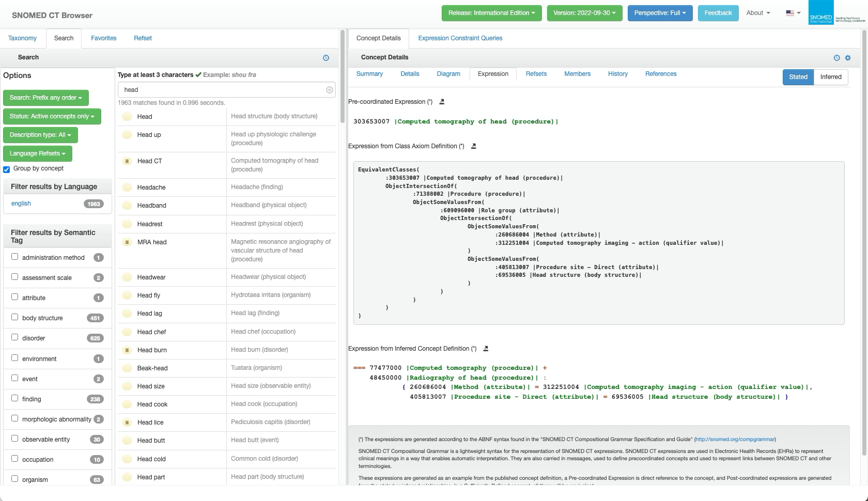
Task: Click the icon beside Head fly result
Action: coord(127,295)
